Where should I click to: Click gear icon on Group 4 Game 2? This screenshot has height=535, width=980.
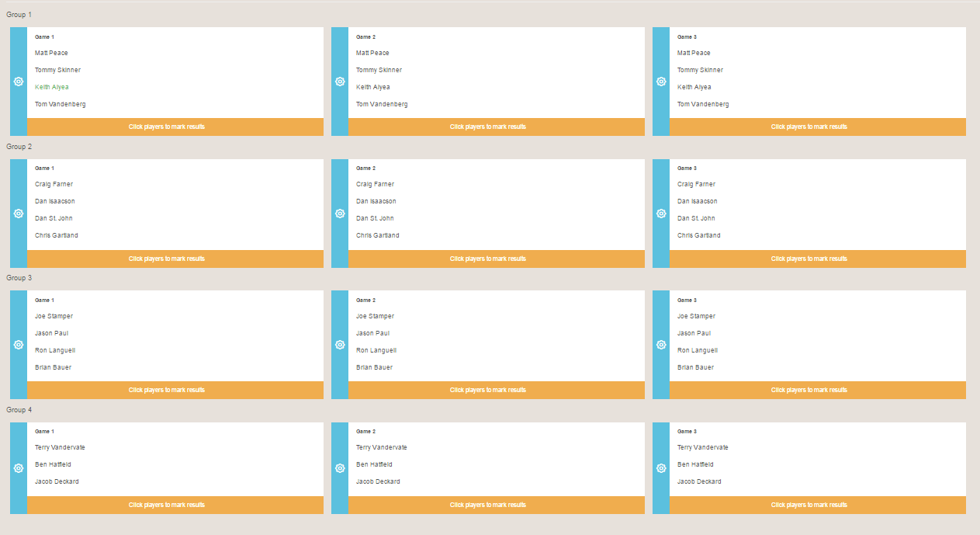(x=340, y=468)
